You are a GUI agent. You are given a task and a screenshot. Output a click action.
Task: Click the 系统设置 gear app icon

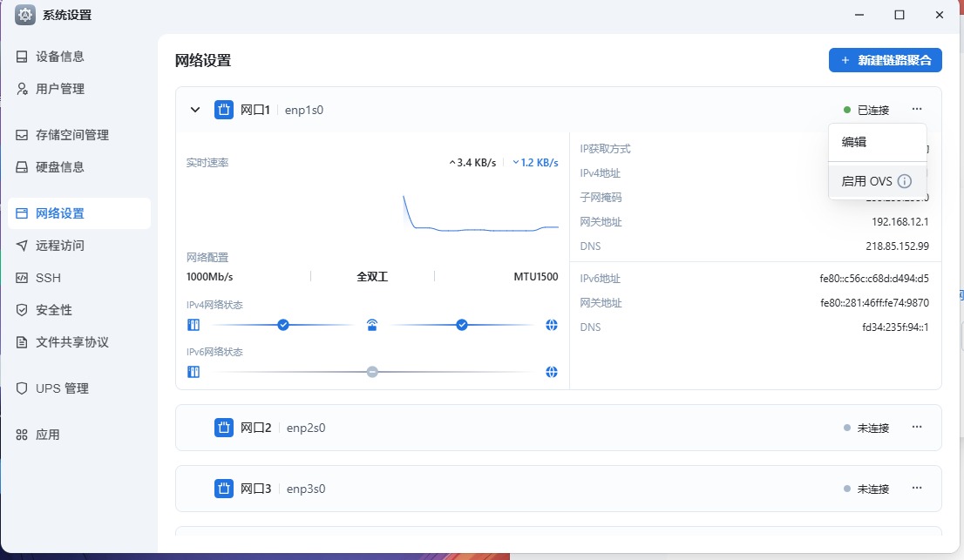(x=25, y=15)
